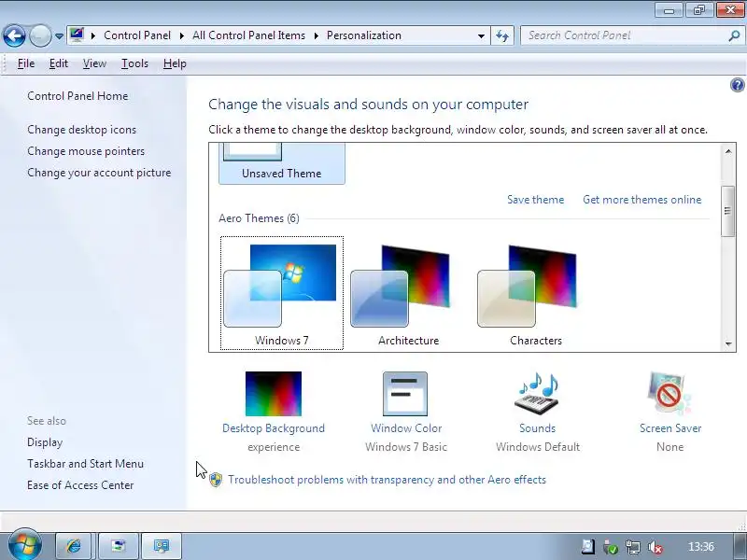Open Change your account picture link
This screenshot has height=560, width=747.
(x=99, y=173)
